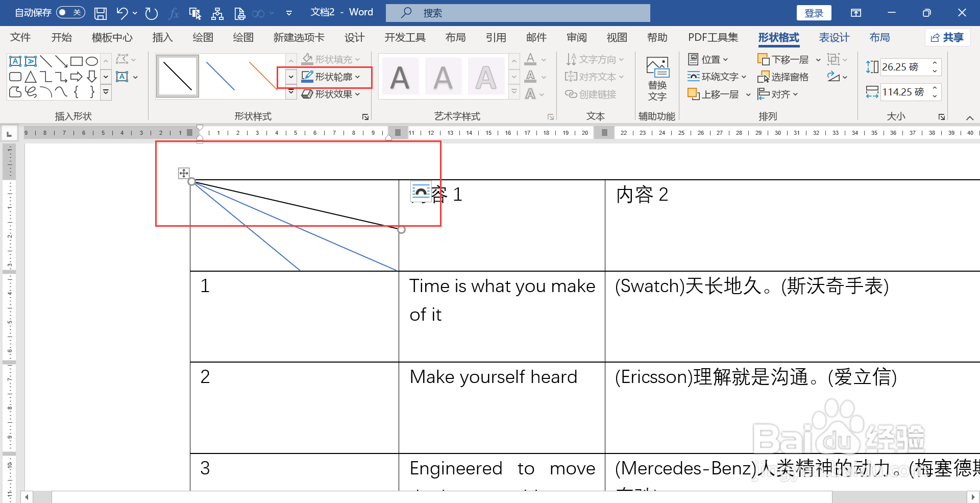The height and width of the screenshot is (503, 980).
Task: Open the 对齐 Align dropdown
Action: pos(778,94)
